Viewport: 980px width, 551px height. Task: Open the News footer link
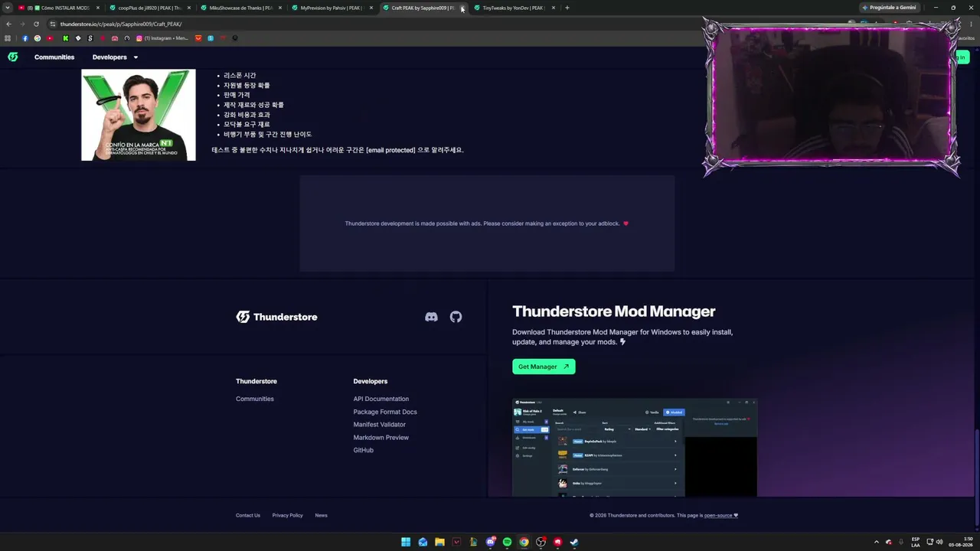[322, 515]
